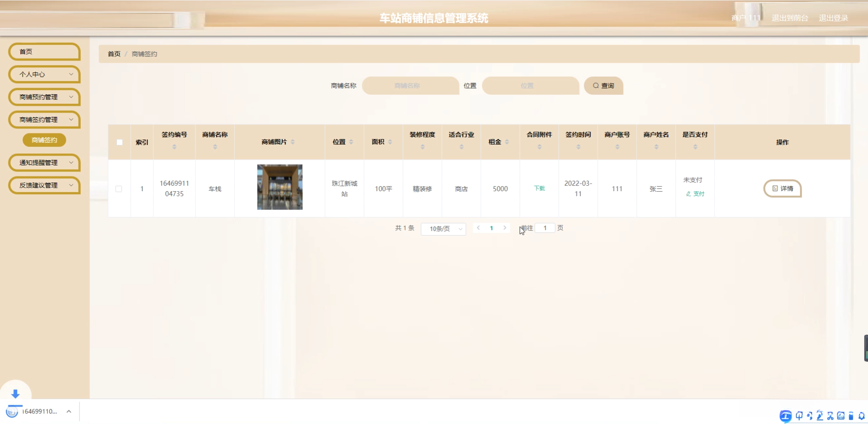Click the soft keyboard icon in IME bar
The height and width of the screenshot is (424, 868).
coord(841,416)
